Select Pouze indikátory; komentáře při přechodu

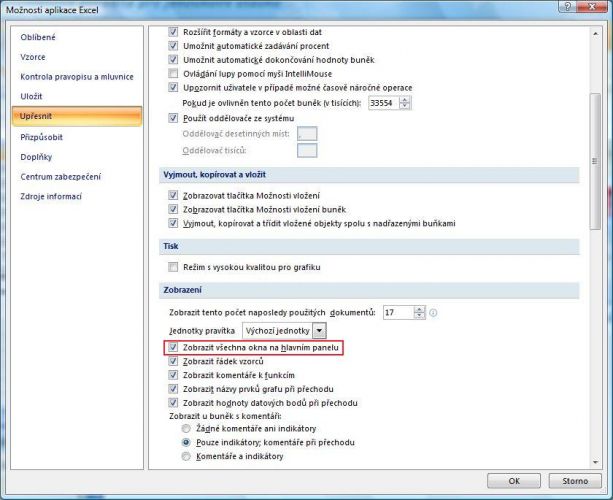pyautogui.click(x=186, y=443)
